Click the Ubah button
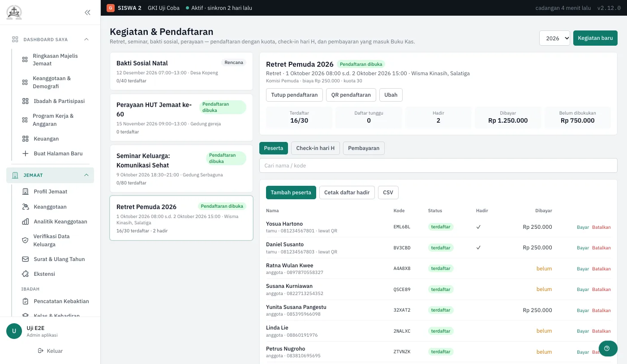The height and width of the screenshot is (364, 627). tap(391, 95)
